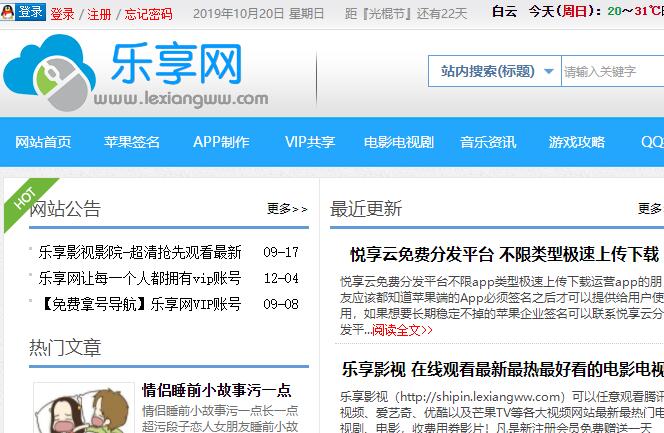Open the 悦享云免费分发平台 article title

(x=506, y=254)
